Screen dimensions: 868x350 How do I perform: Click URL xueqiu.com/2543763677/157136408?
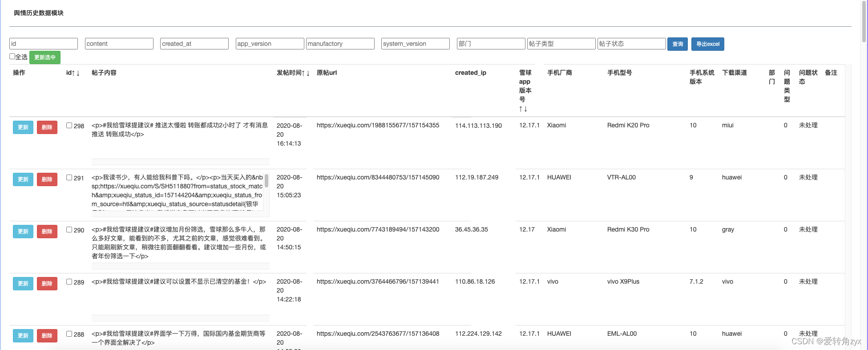tap(378, 334)
